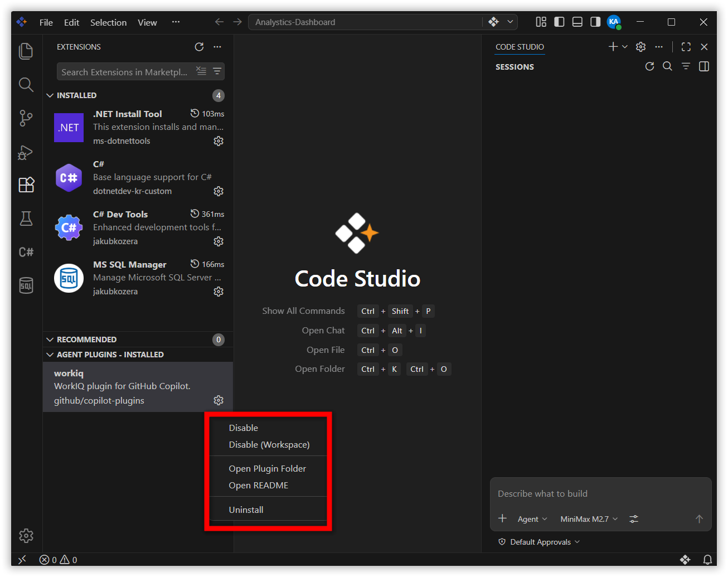
Task: Open settings gear for MS SQL Manager
Action: tap(219, 292)
